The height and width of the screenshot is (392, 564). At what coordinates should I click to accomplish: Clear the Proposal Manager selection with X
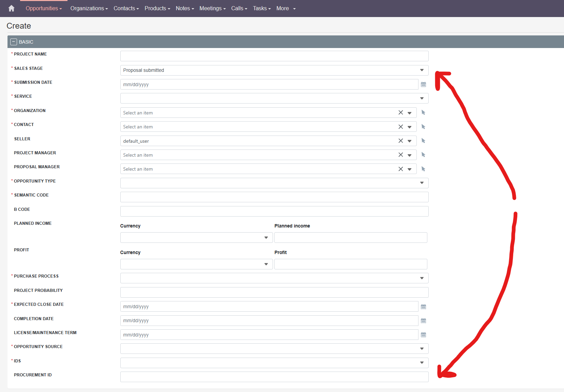401,169
